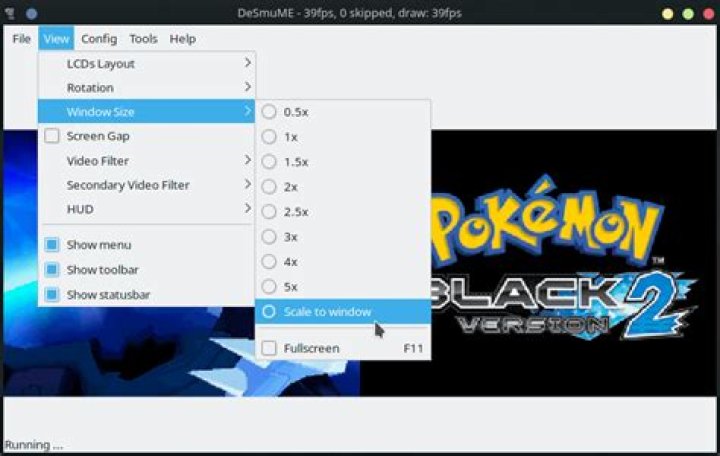Choose Scale to window option
Viewport: 720px width, 456px height.
[343, 311]
